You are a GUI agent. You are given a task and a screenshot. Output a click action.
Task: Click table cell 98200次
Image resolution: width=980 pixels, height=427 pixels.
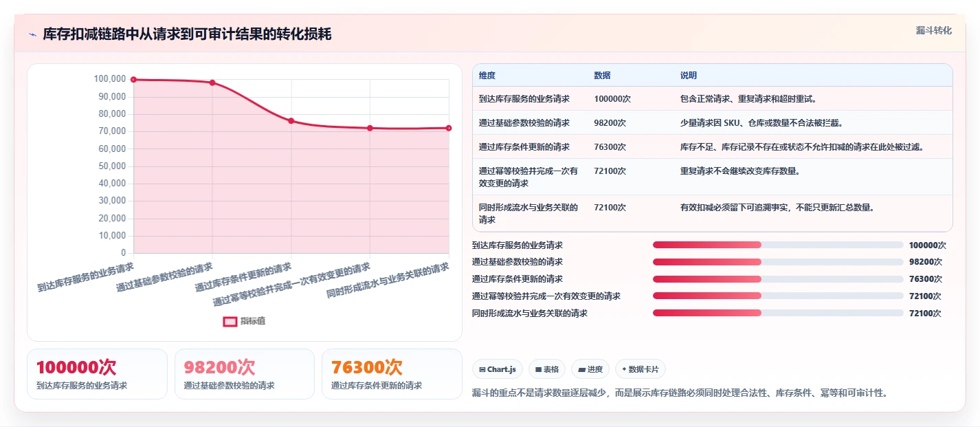point(610,123)
